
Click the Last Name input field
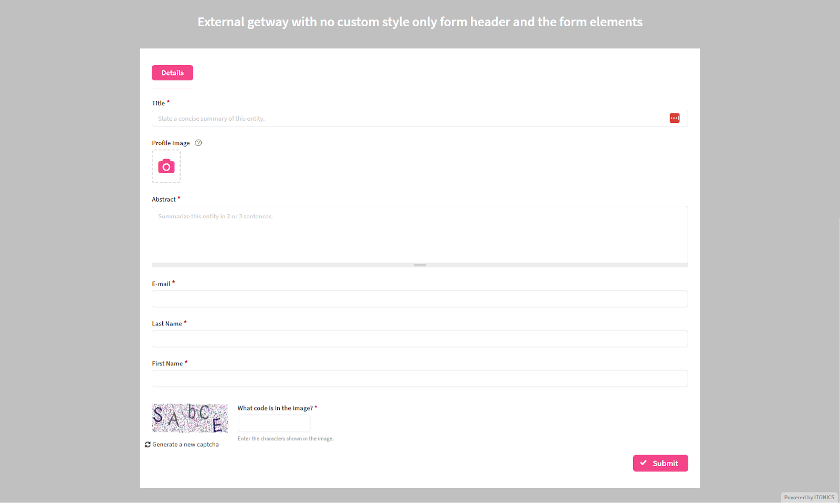[x=419, y=339]
